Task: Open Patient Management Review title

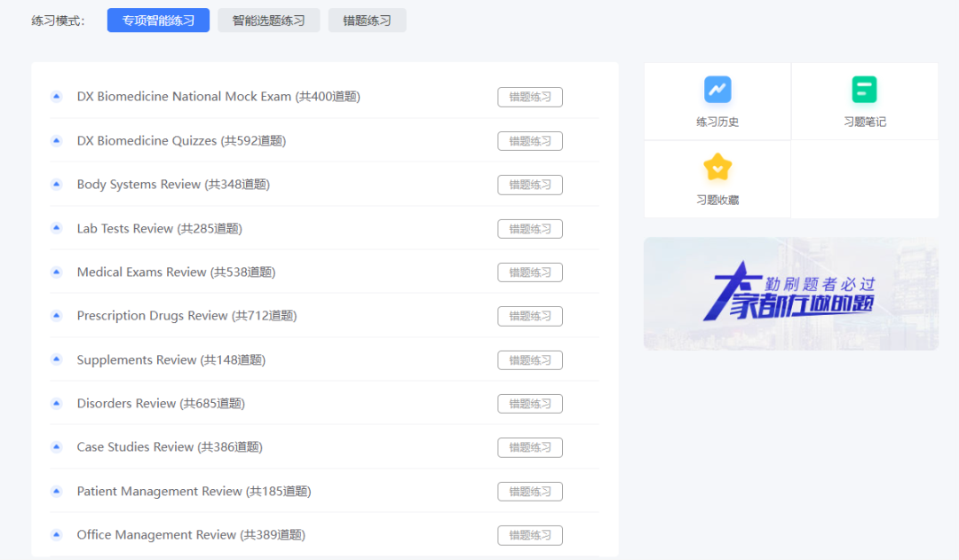Action: [x=194, y=491]
